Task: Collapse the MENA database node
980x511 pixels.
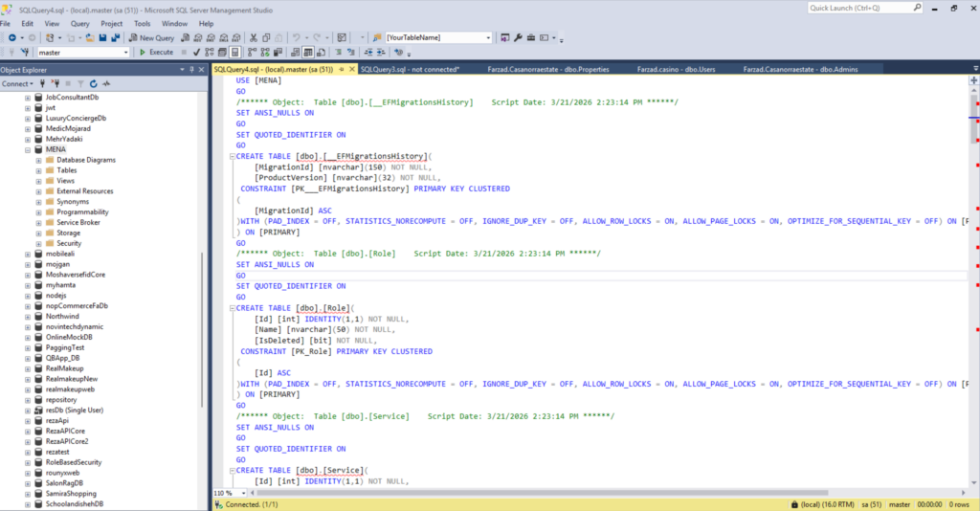Action: pyautogui.click(x=28, y=150)
